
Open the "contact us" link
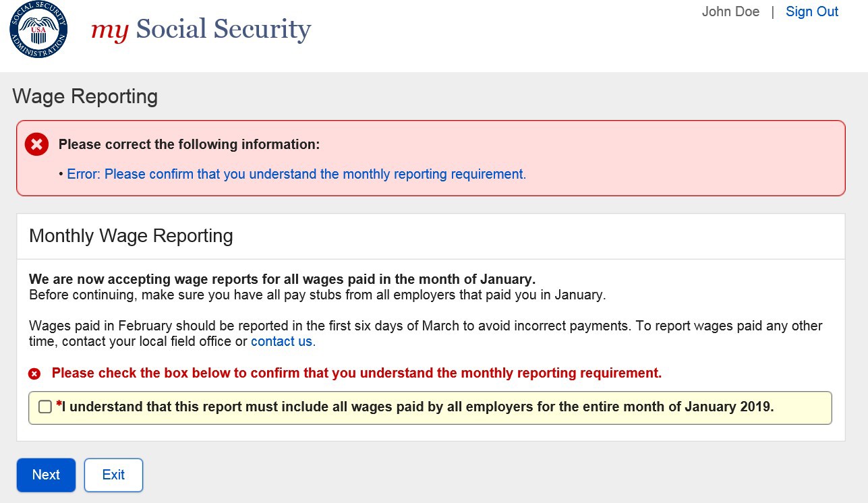(x=281, y=341)
